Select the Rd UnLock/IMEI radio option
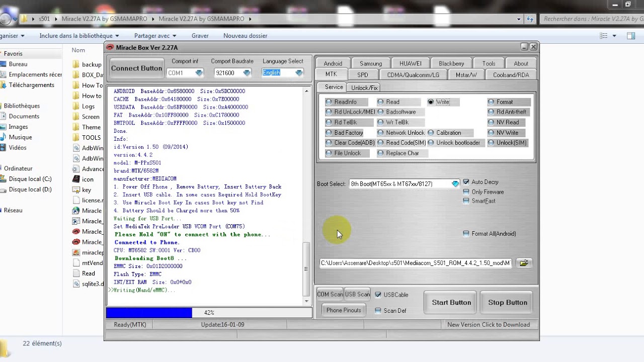Viewport: 644px width, 362px height. pos(329,112)
